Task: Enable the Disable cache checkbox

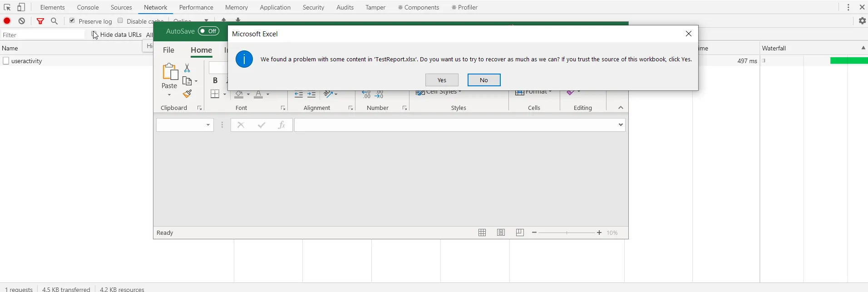Action: point(120,20)
